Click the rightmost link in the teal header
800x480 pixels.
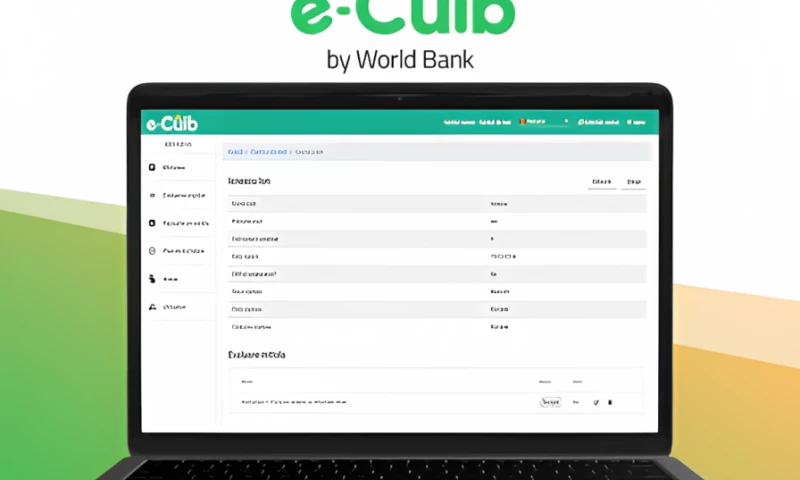click(x=636, y=122)
